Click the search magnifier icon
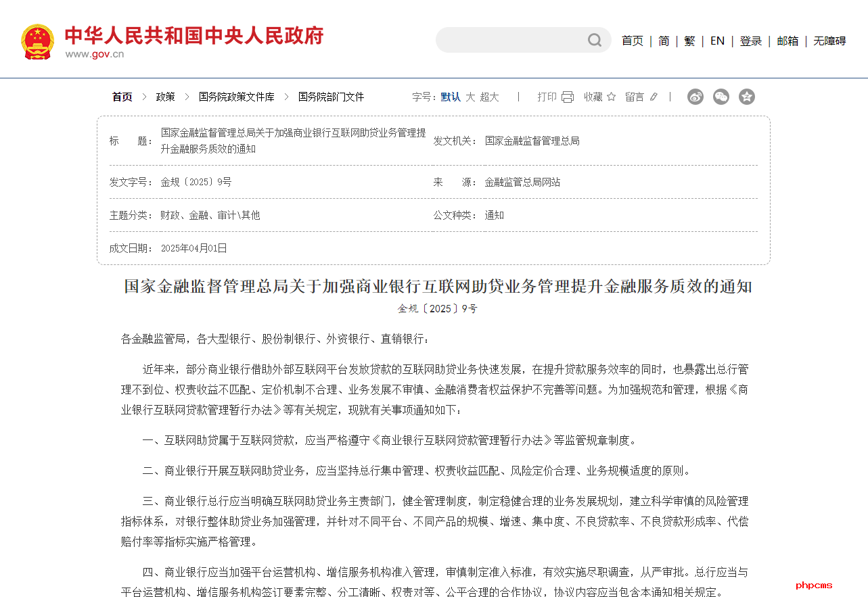Screen dimensions: 868x597 point(594,41)
